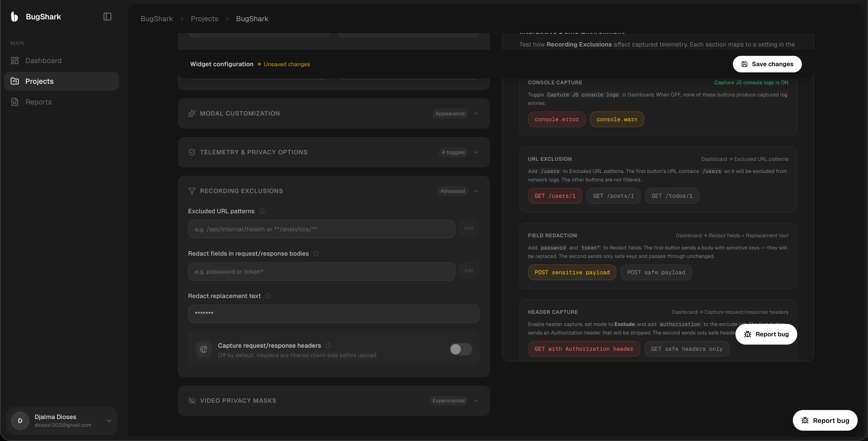Click Add button for Excluded URL patterns
Viewport: 868px width, 441px height.
pos(469,228)
